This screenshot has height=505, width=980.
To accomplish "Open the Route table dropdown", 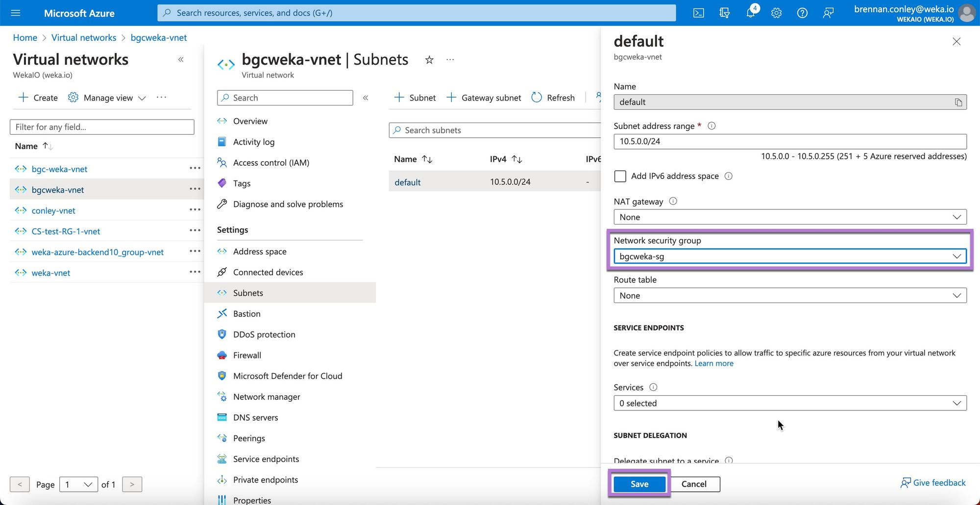I will (790, 296).
